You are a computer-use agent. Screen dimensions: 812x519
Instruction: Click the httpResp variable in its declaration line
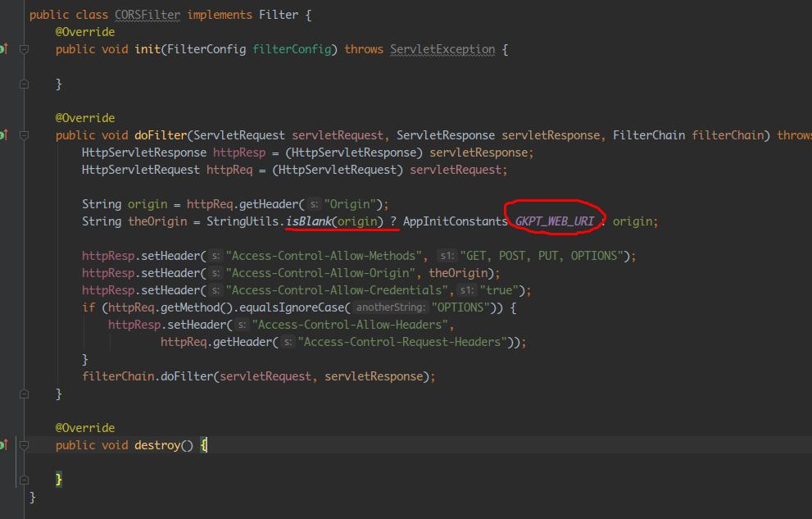click(238, 153)
